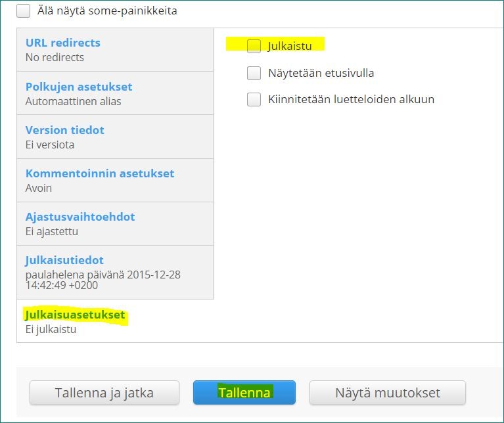The width and height of the screenshot is (504, 423).
Task: Click the "No redirects" summary text
Action: click(55, 57)
